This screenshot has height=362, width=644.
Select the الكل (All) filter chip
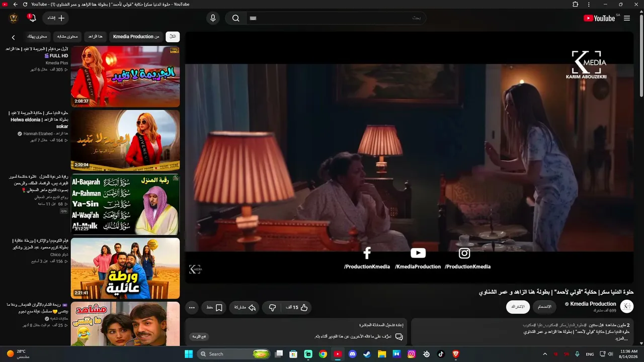(173, 37)
